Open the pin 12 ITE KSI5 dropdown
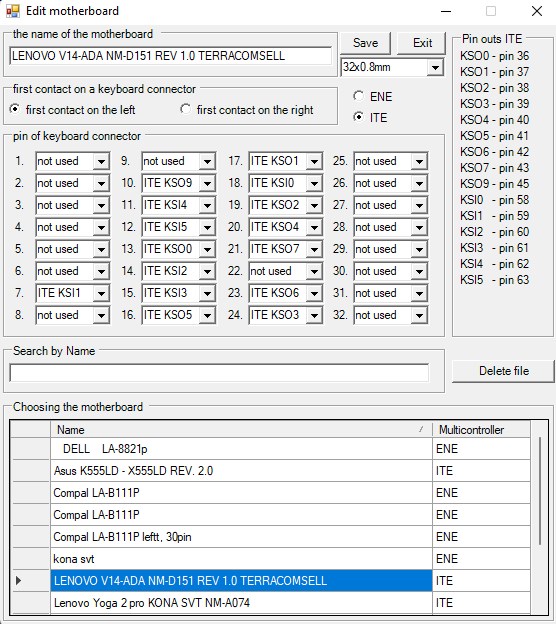The image size is (556, 624). (x=207, y=227)
